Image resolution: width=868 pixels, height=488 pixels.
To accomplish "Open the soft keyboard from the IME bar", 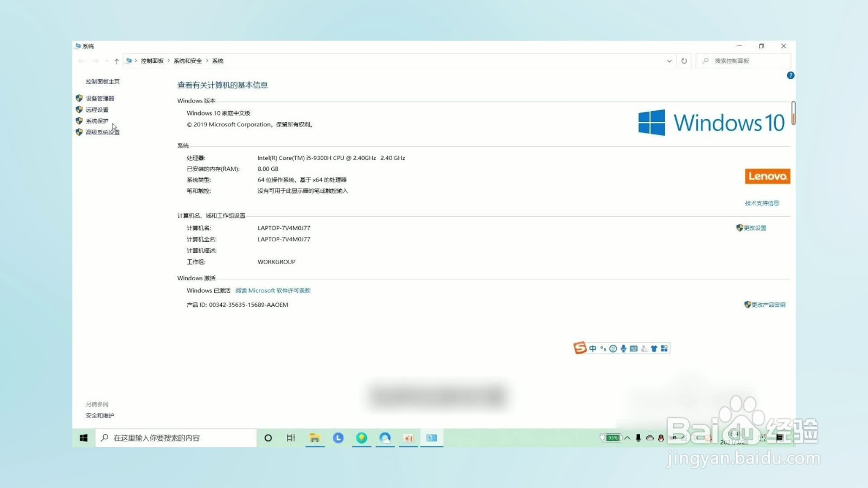I will pyautogui.click(x=634, y=349).
